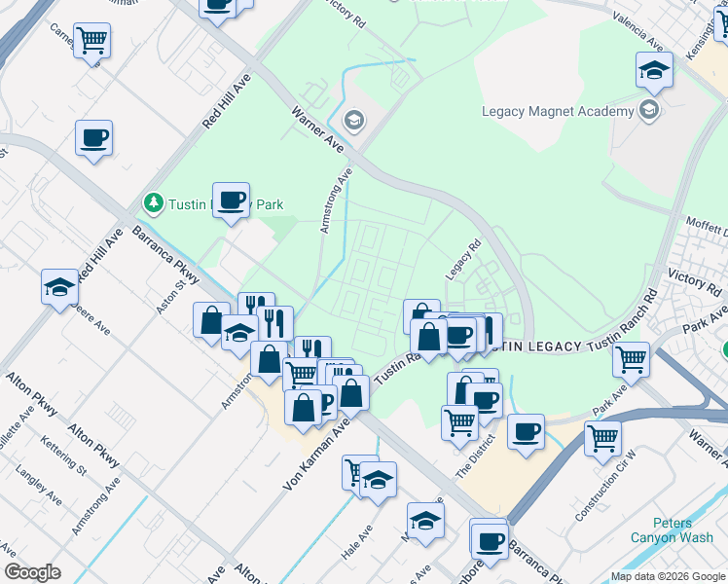Click the Gillette Ave street label

coord(18,427)
